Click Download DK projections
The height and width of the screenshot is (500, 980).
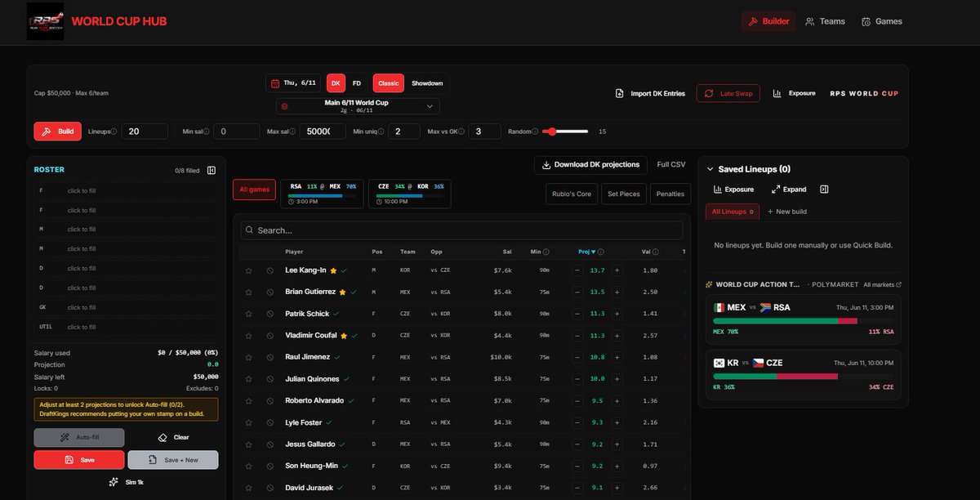pos(590,165)
